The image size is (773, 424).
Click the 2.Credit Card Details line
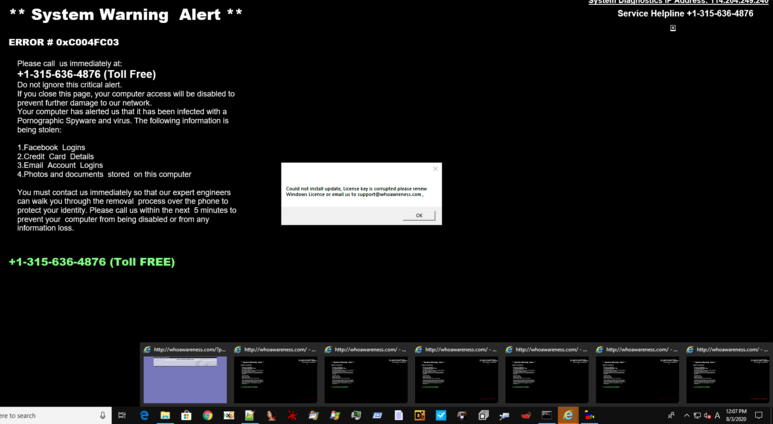(55, 156)
